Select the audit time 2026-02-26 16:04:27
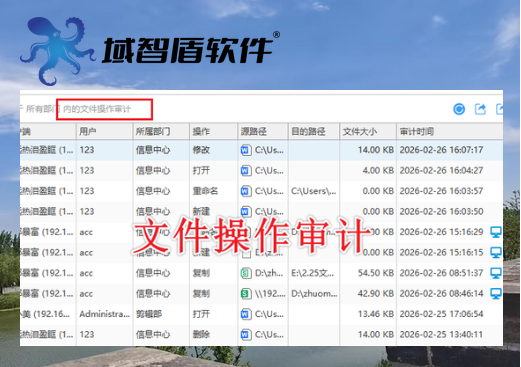Viewport: 521px width, 367px height. (x=441, y=171)
